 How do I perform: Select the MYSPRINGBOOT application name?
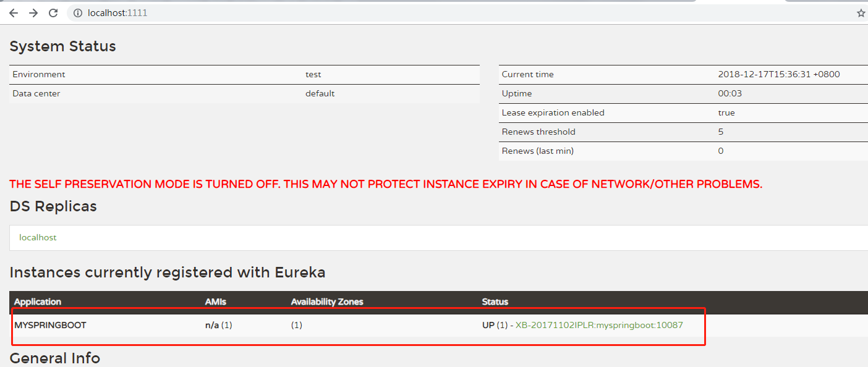(x=50, y=325)
